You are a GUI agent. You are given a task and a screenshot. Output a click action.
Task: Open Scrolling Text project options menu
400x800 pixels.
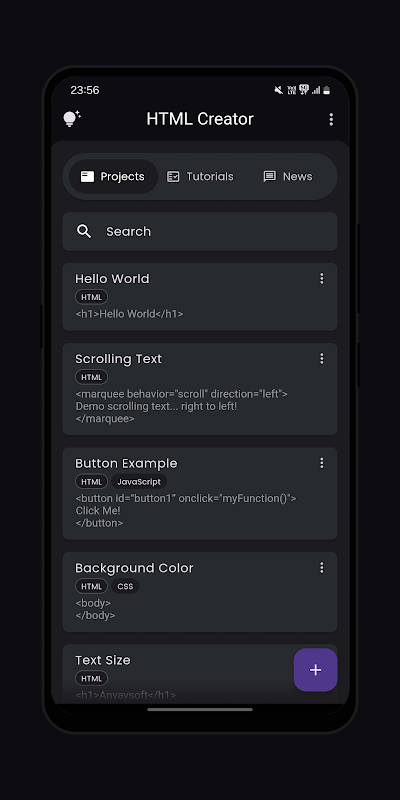pyautogui.click(x=321, y=359)
